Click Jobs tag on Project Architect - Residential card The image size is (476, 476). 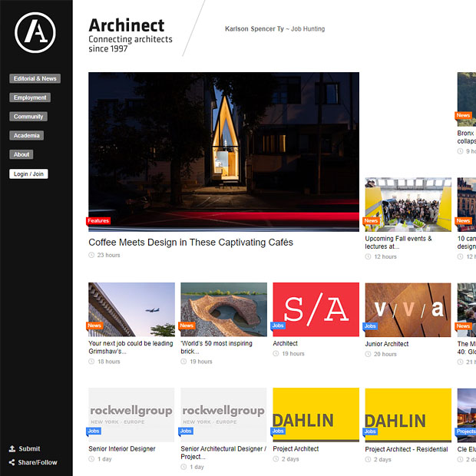click(x=370, y=431)
